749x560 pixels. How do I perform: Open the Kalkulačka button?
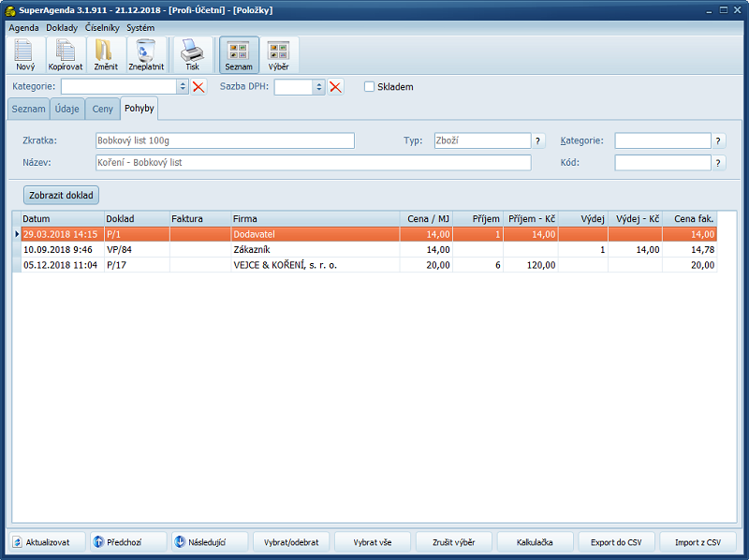click(x=535, y=542)
